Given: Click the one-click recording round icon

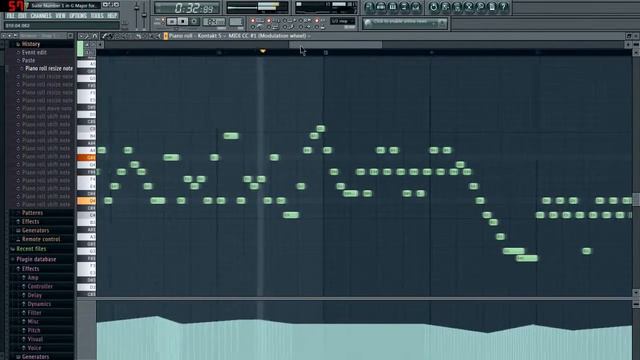Looking at the screenshot, I should coord(469,7).
